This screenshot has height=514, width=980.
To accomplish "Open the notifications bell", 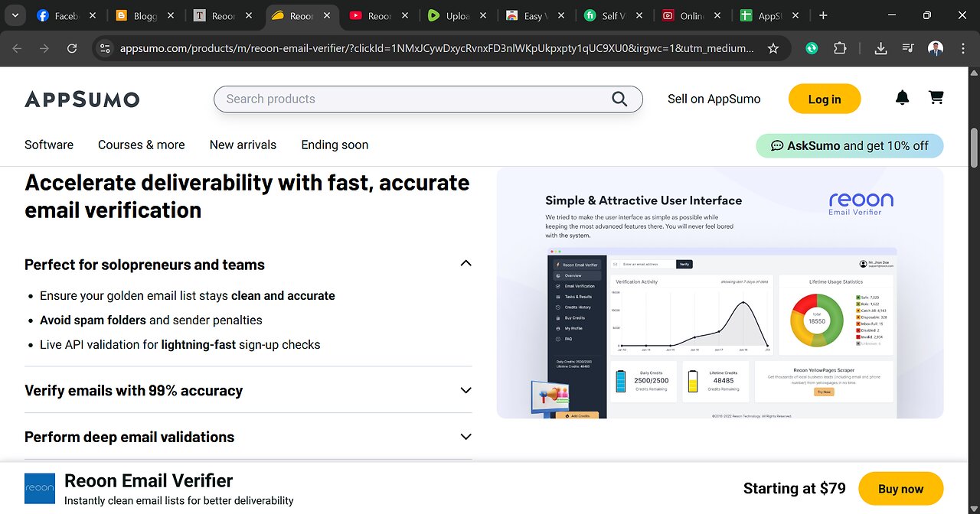I will click(903, 98).
